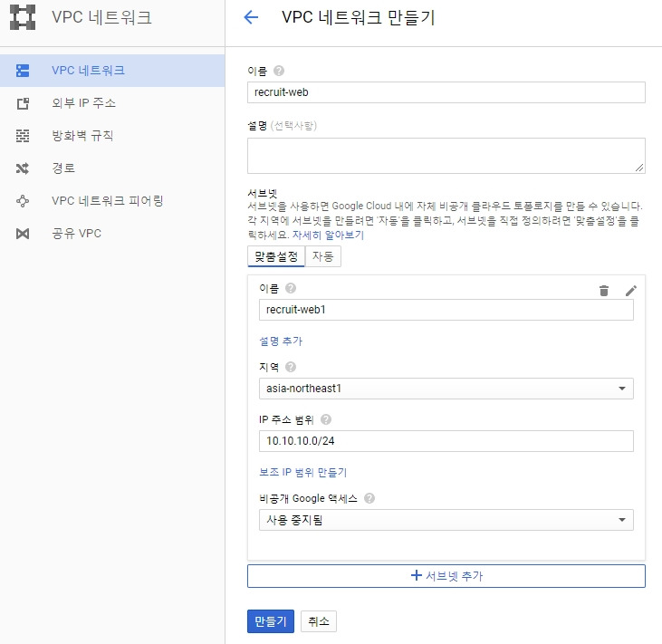The image size is (662, 644).
Task: Open the VPC 네트워크 피어링 menu item
Action: (x=112, y=200)
